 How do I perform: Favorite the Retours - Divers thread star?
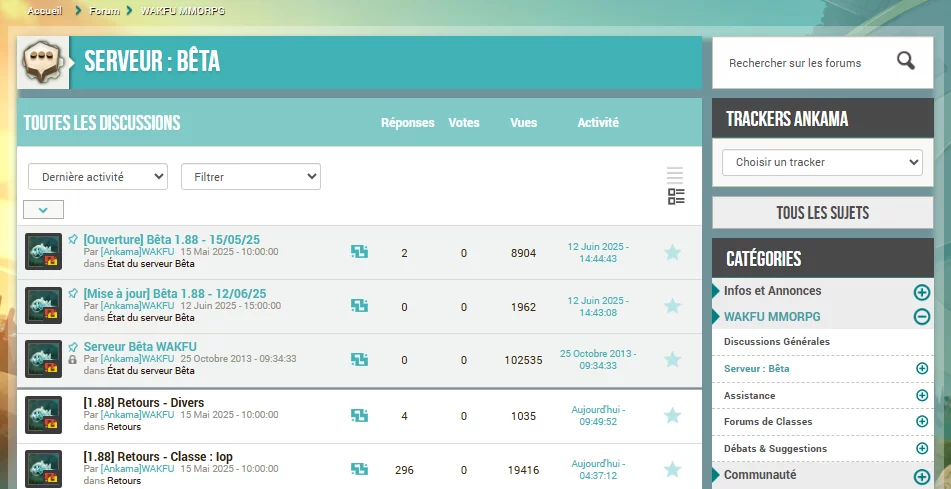point(672,416)
